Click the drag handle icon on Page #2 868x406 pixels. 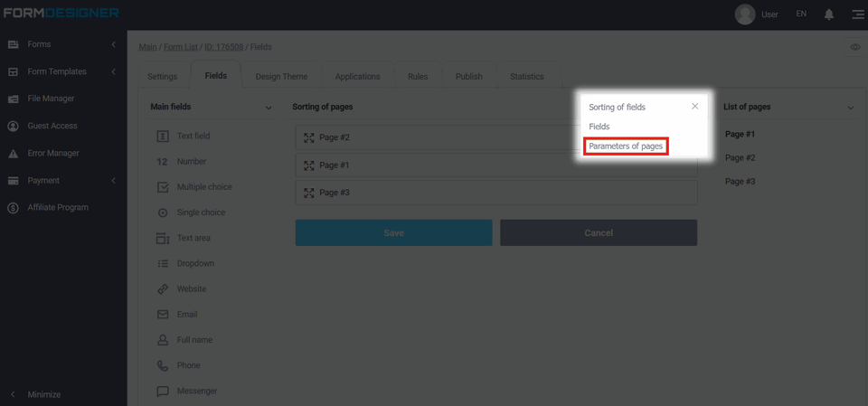click(309, 138)
